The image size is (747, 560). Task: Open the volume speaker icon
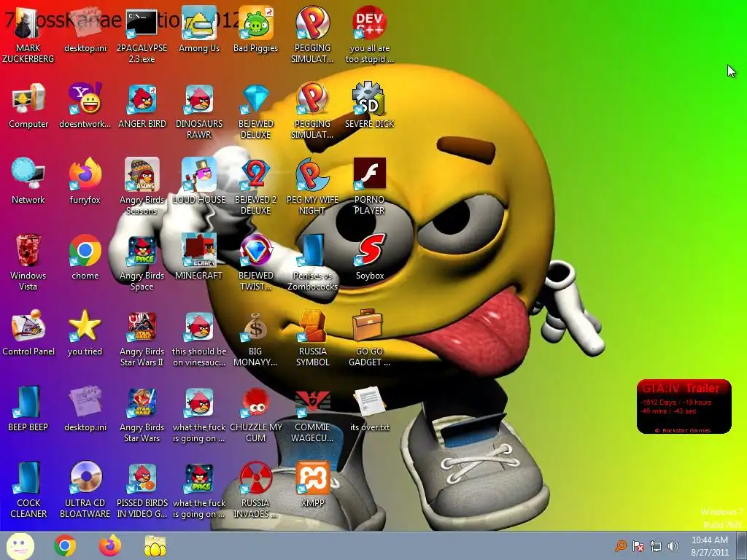coord(673,546)
